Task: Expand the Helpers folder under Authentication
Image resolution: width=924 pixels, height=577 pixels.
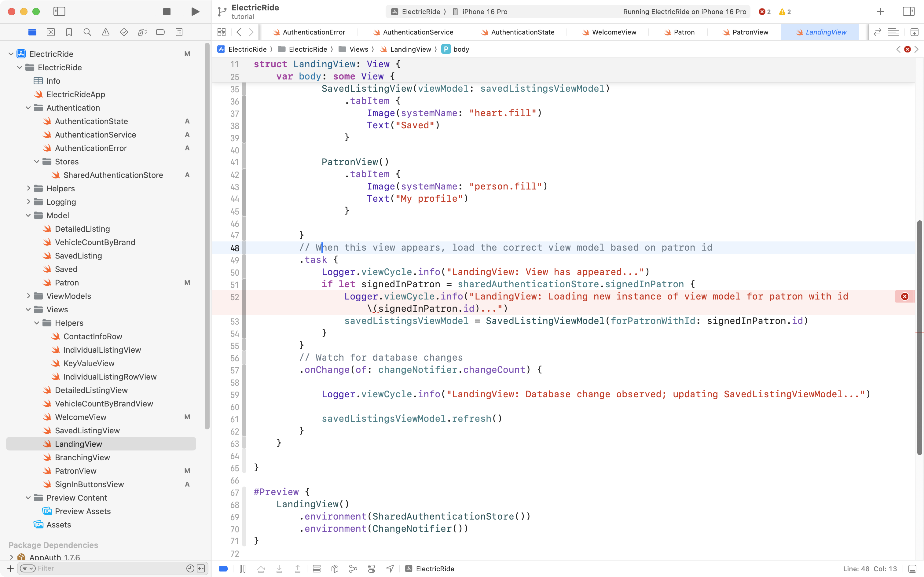Action: pos(28,189)
